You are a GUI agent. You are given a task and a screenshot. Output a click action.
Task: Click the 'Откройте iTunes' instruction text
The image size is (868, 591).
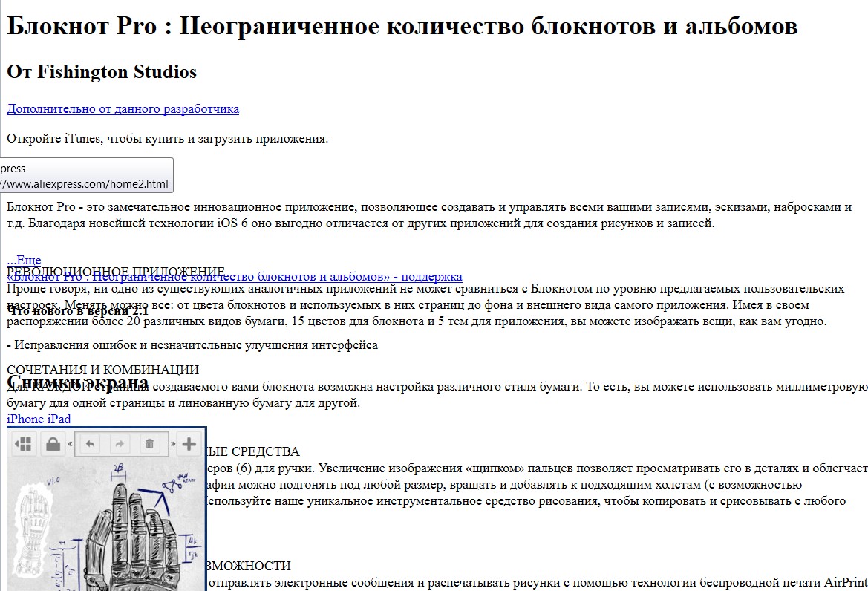pos(167,138)
